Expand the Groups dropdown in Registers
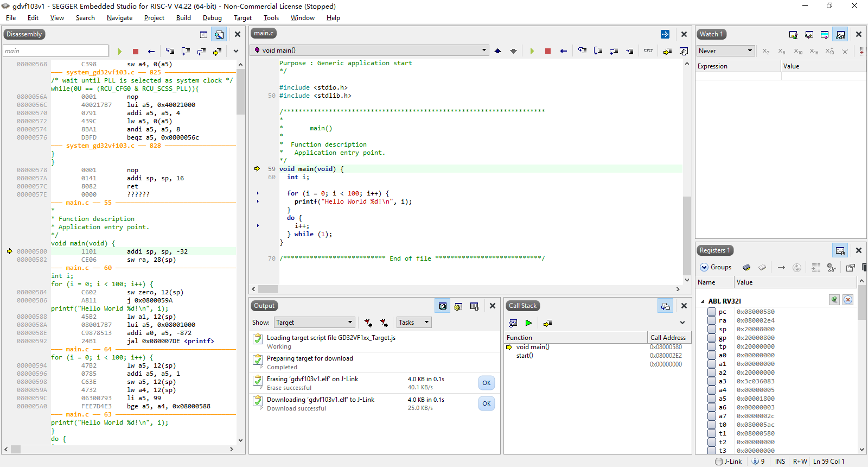The height and width of the screenshot is (467, 868). point(716,267)
